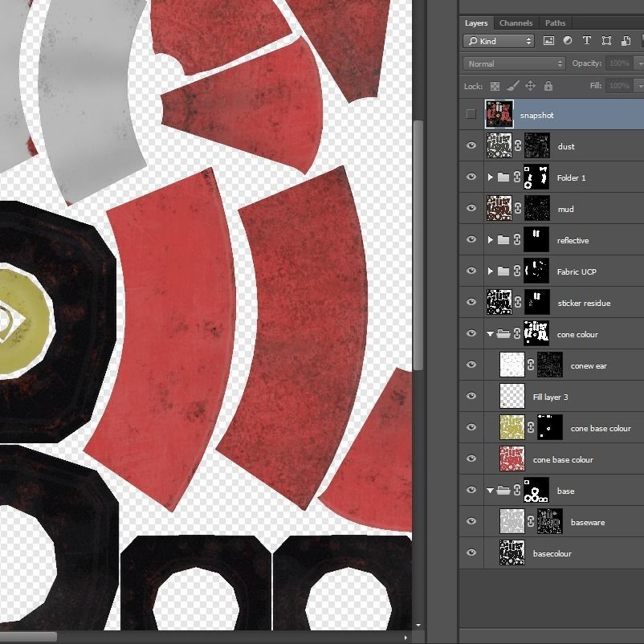Image resolution: width=644 pixels, height=644 pixels.
Task: Hide the mud layer
Action: (x=471, y=208)
